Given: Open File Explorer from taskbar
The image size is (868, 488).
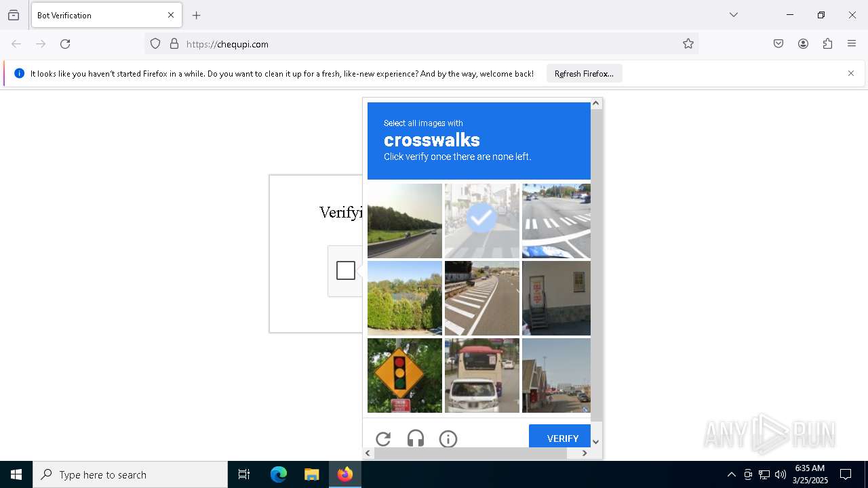Looking at the screenshot, I should [x=311, y=474].
